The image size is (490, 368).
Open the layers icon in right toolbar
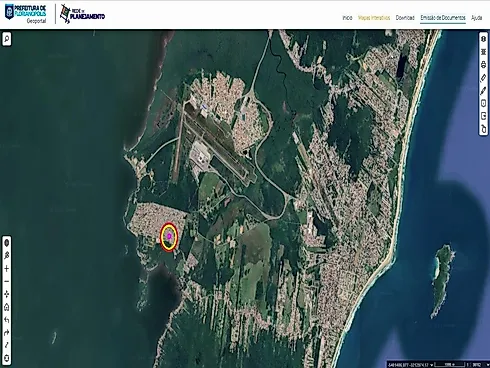tap(483, 39)
